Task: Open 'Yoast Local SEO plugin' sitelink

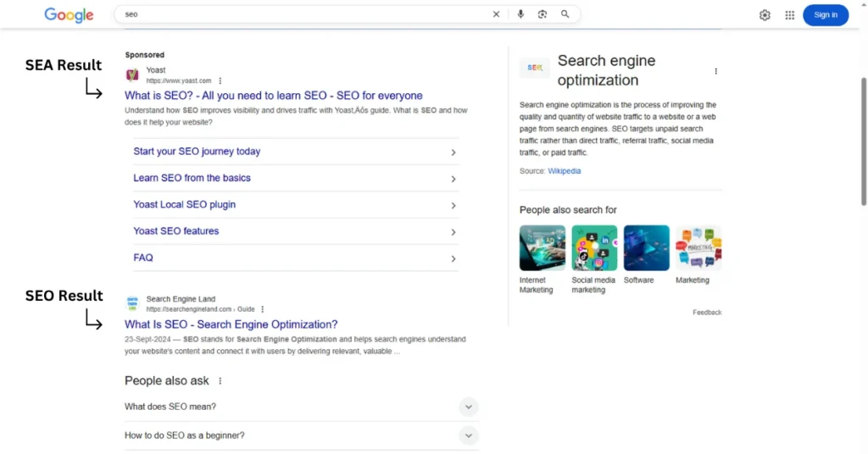Action: [x=185, y=205]
